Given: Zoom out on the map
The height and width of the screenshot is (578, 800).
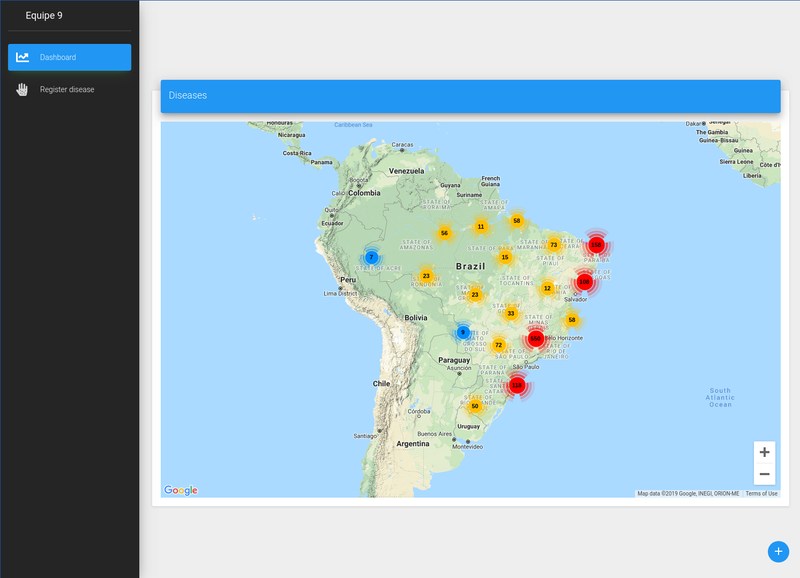Looking at the screenshot, I should pyautogui.click(x=764, y=474).
